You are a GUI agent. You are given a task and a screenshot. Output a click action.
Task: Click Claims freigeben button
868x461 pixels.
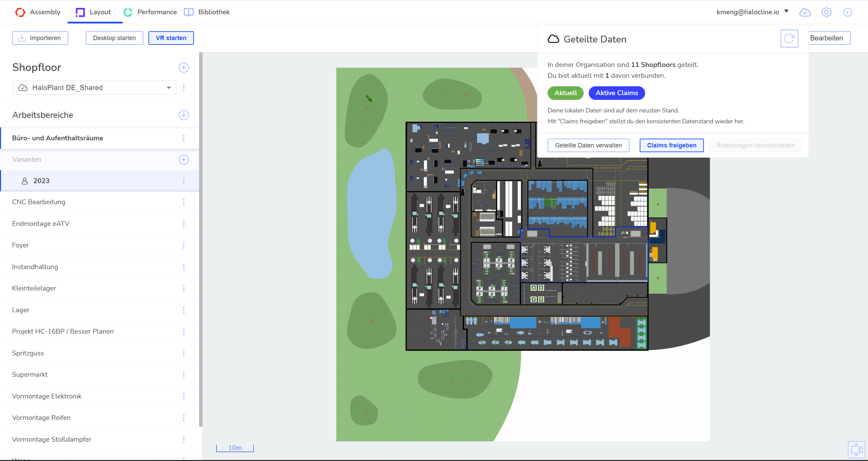[x=671, y=145]
